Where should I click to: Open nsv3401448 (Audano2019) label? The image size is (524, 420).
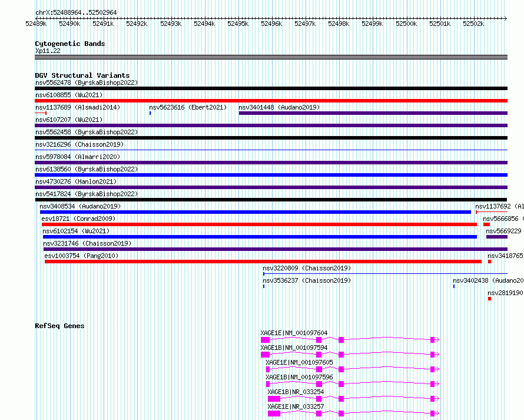coord(279,107)
